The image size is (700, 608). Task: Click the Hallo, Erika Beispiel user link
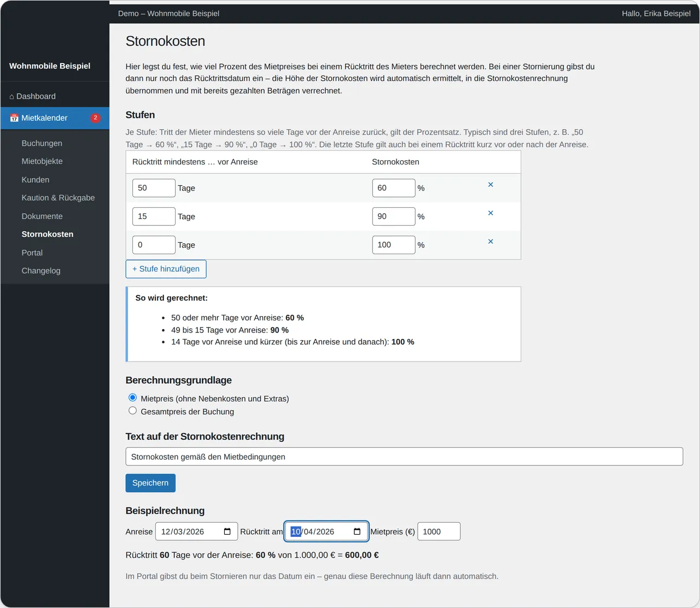(656, 14)
